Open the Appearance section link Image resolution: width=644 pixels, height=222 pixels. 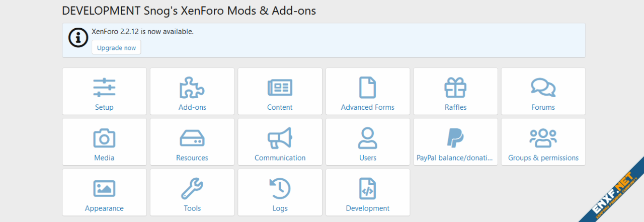pos(104,208)
